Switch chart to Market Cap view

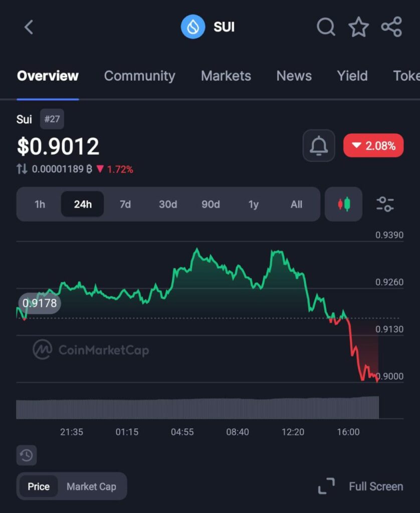[x=92, y=486]
